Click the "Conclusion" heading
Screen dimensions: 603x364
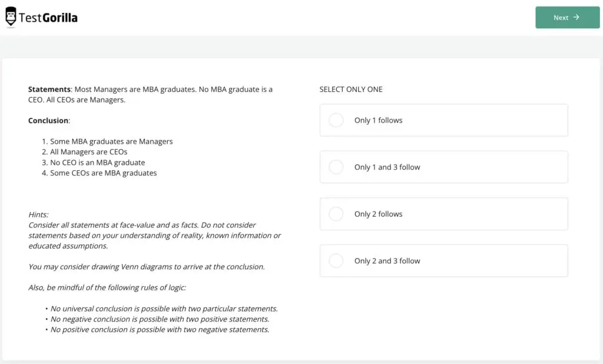48,120
